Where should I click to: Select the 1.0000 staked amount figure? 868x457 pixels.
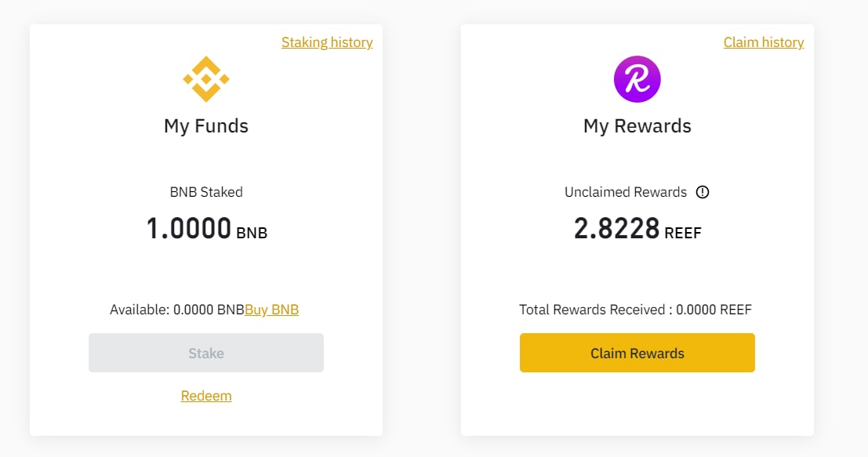click(189, 228)
